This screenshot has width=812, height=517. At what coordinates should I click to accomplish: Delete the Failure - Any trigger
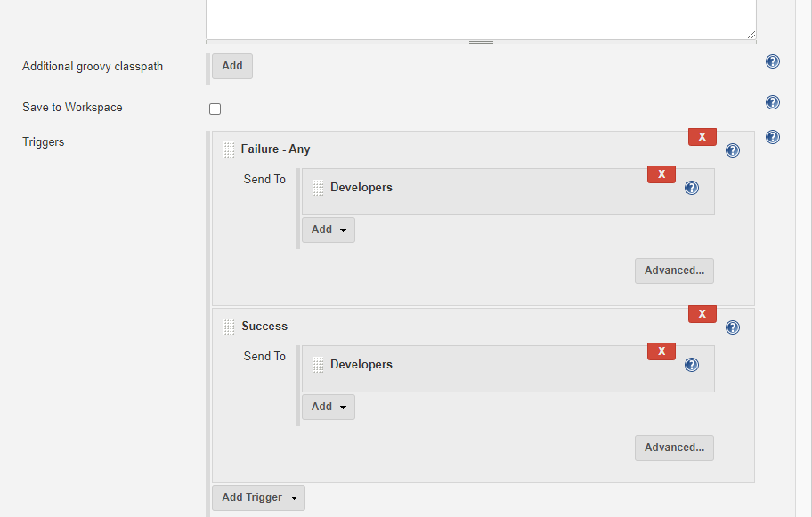(702, 137)
